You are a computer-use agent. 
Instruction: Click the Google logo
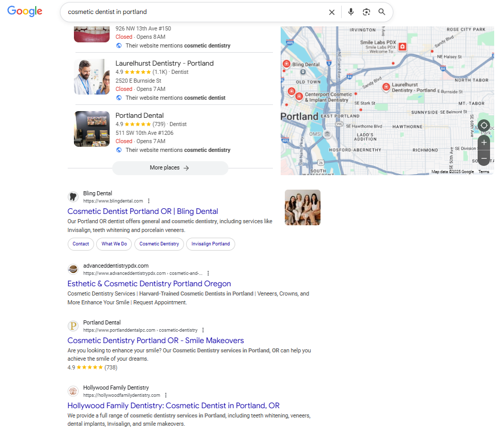tap(25, 11)
